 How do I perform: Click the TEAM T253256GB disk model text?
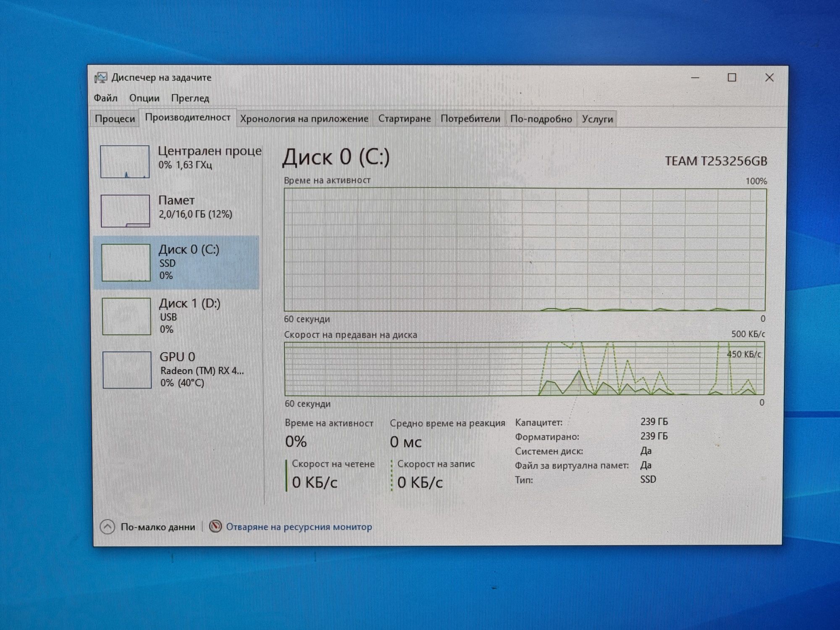click(x=716, y=161)
